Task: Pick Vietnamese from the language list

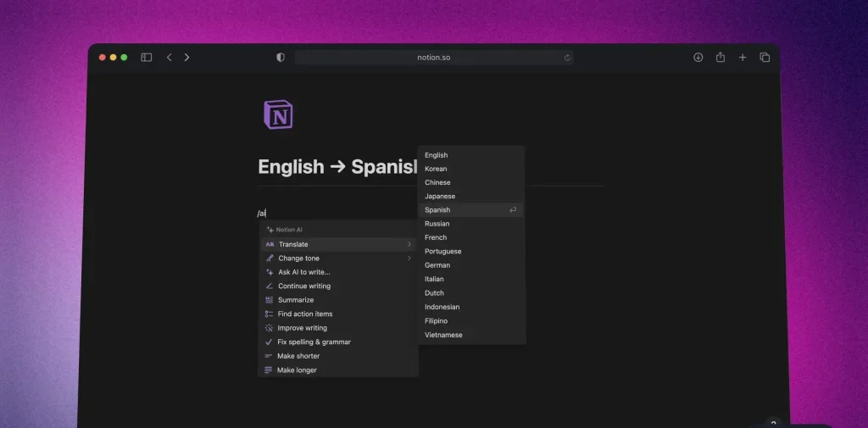Action: point(443,335)
